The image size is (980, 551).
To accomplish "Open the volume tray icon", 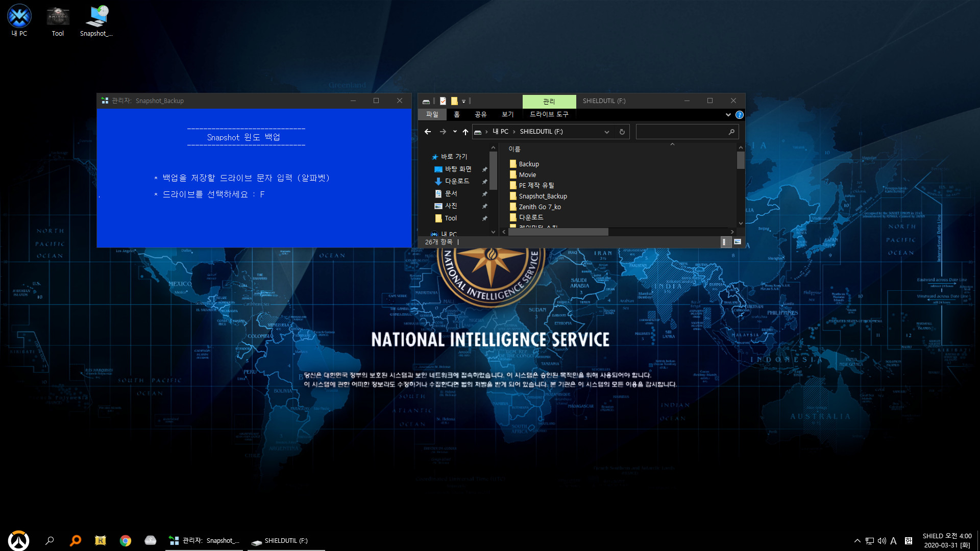I will 881,541.
